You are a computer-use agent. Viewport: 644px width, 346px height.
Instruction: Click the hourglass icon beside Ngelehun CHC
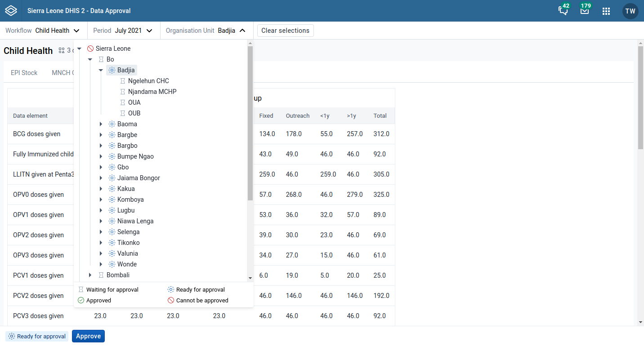point(122,80)
